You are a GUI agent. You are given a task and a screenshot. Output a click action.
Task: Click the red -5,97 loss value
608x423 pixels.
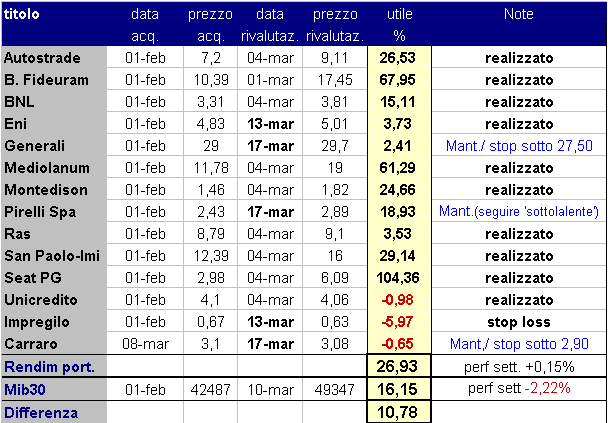(x=397, y=322)
